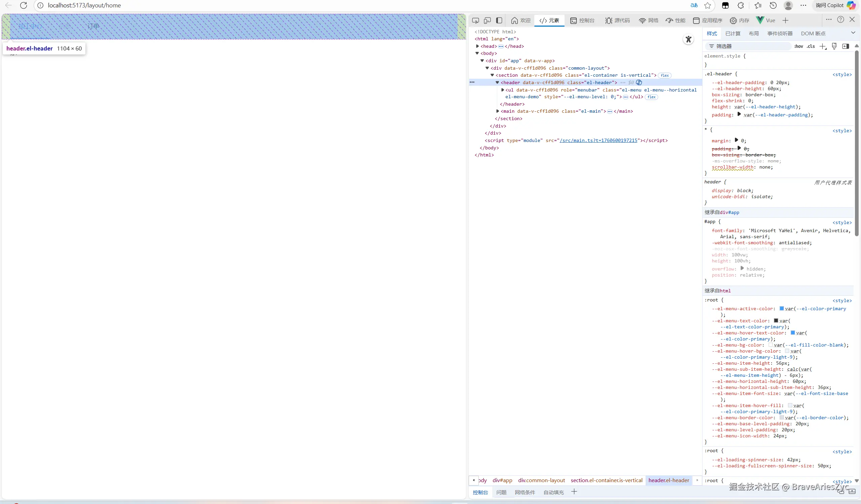Expand the head element node
This screenshot has width=861, height=504.
coord(477,46)
